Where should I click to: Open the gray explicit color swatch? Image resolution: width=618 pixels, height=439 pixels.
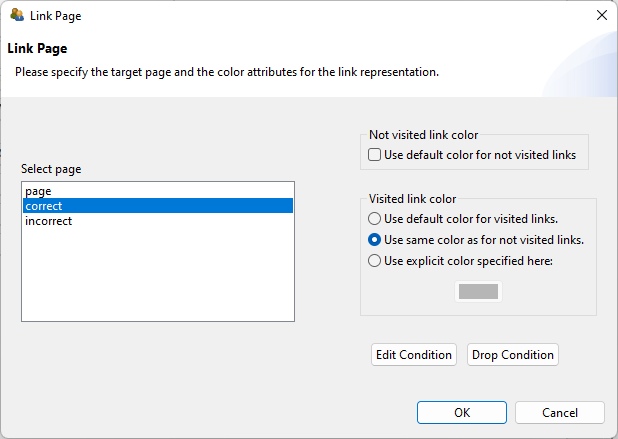[478, 292]
